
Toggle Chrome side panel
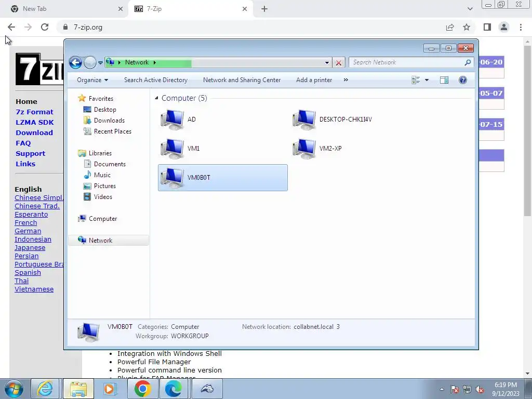pos(487,27)
